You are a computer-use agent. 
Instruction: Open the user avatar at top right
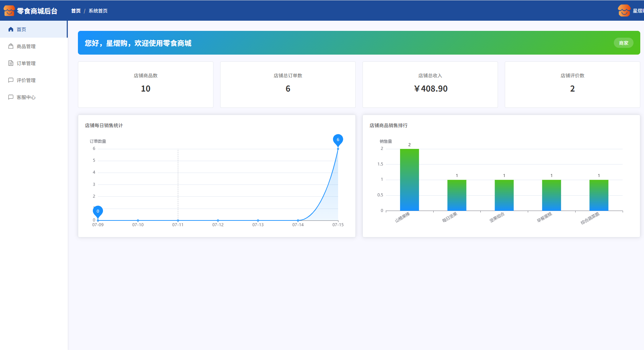click(x=624, y=11)
